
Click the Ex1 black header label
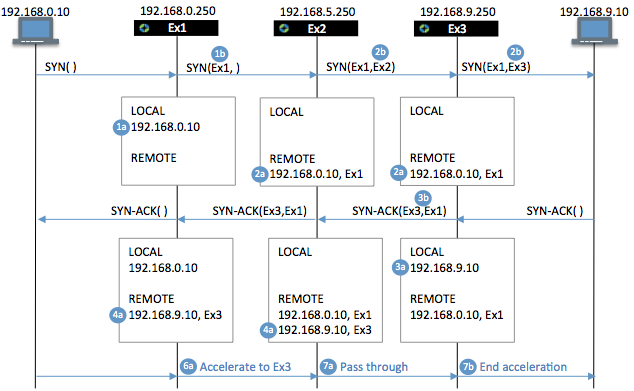pyautogui.click(x=176, y=28)
